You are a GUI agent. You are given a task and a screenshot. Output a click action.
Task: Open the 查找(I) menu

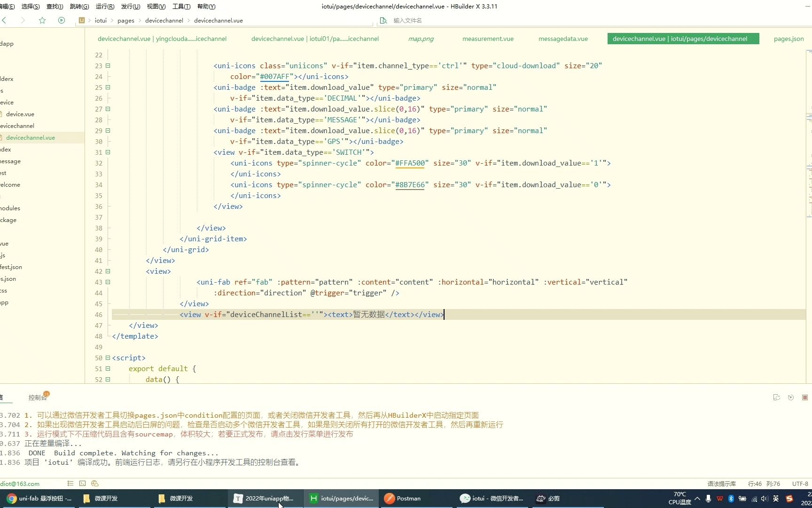55,6
